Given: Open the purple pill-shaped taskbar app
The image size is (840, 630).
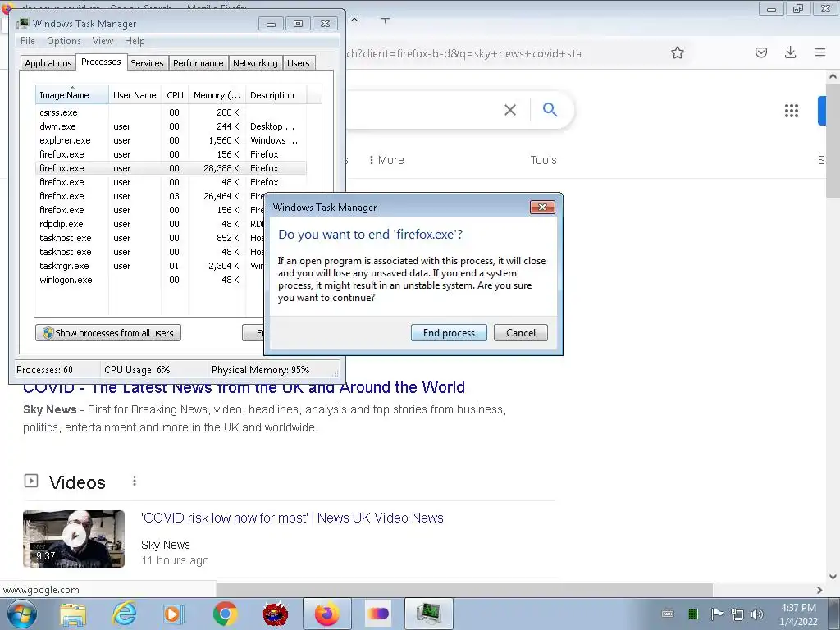Looking at the screenshot, I should point(378,614).
